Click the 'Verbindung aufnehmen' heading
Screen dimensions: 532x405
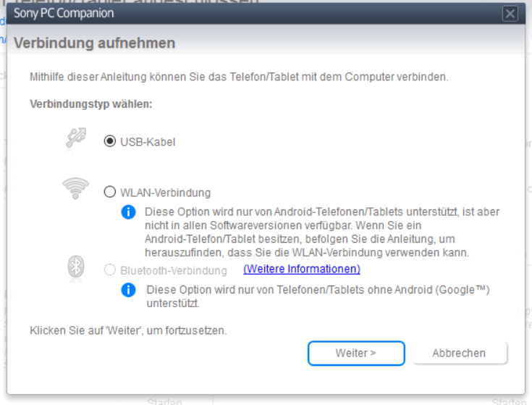94,43
